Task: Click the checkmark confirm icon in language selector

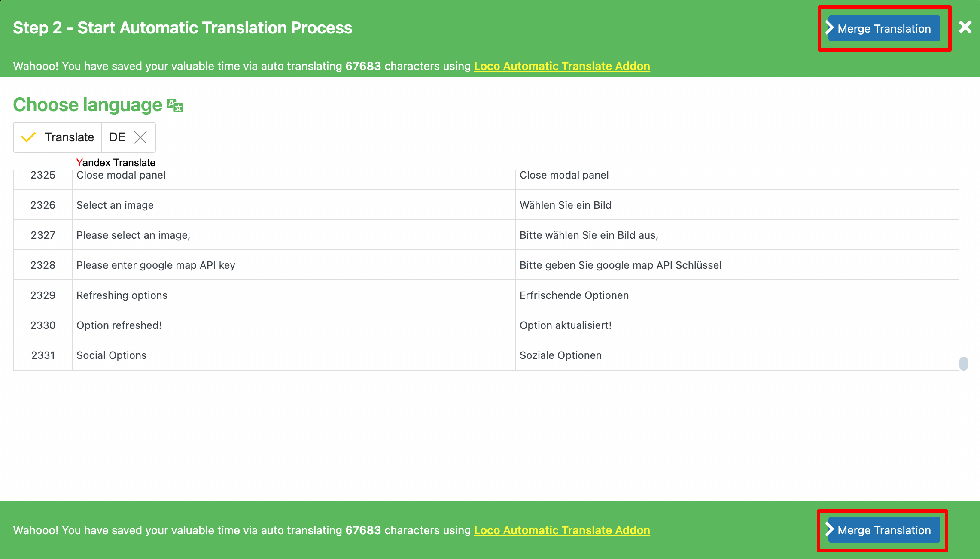Action: pos(29,137)
